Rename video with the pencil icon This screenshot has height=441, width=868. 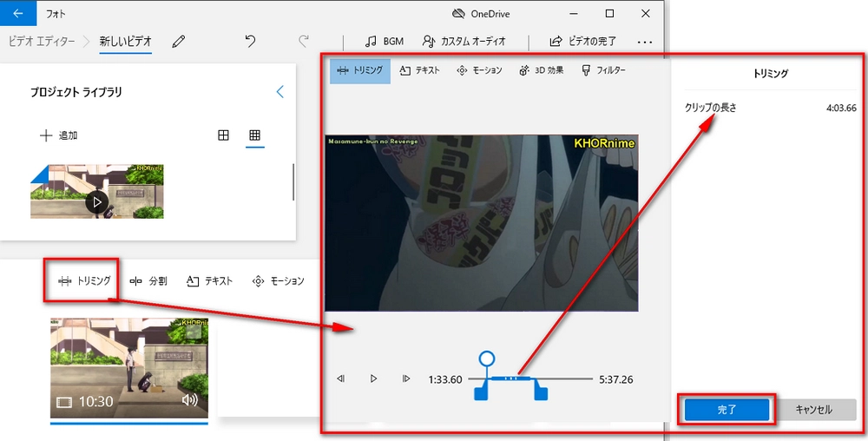[x=179, y=41]
